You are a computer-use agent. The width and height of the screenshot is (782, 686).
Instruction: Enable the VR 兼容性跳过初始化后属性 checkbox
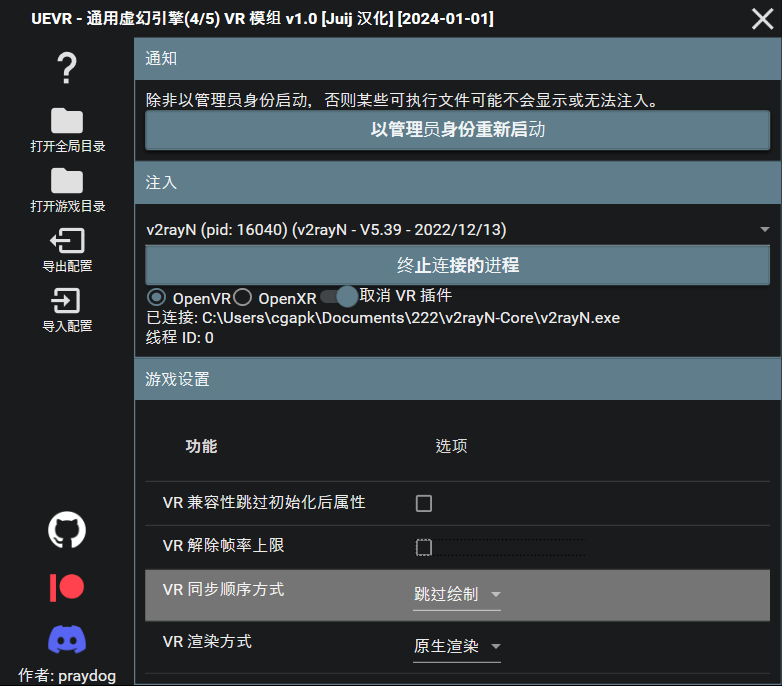click(424, 503)
